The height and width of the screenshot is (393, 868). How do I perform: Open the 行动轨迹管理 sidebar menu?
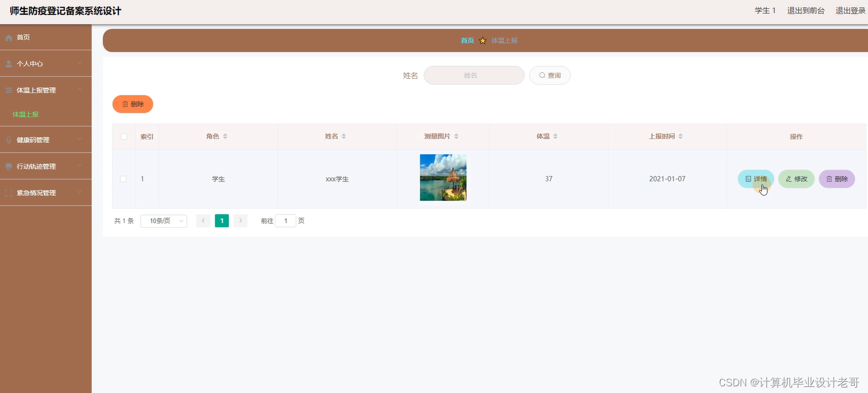click(46, 166)
